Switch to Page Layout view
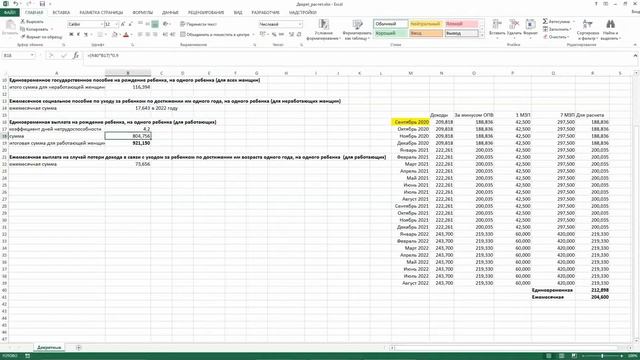The image size is (640, 360). coord(561,356)
